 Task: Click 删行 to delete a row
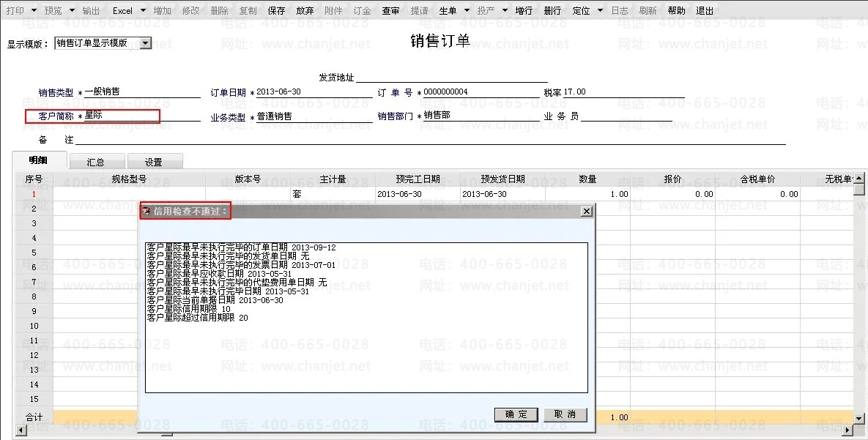click(552, 10)
